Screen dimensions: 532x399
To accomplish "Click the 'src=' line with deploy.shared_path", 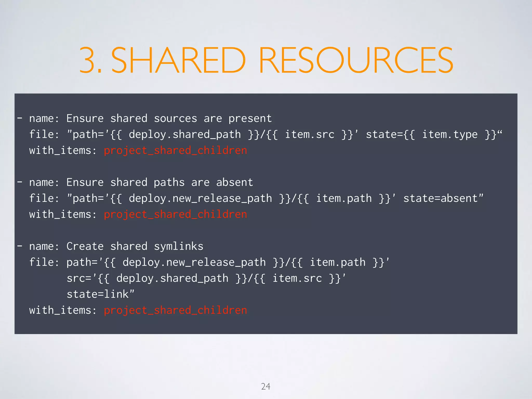I will (x=206, y=278).
